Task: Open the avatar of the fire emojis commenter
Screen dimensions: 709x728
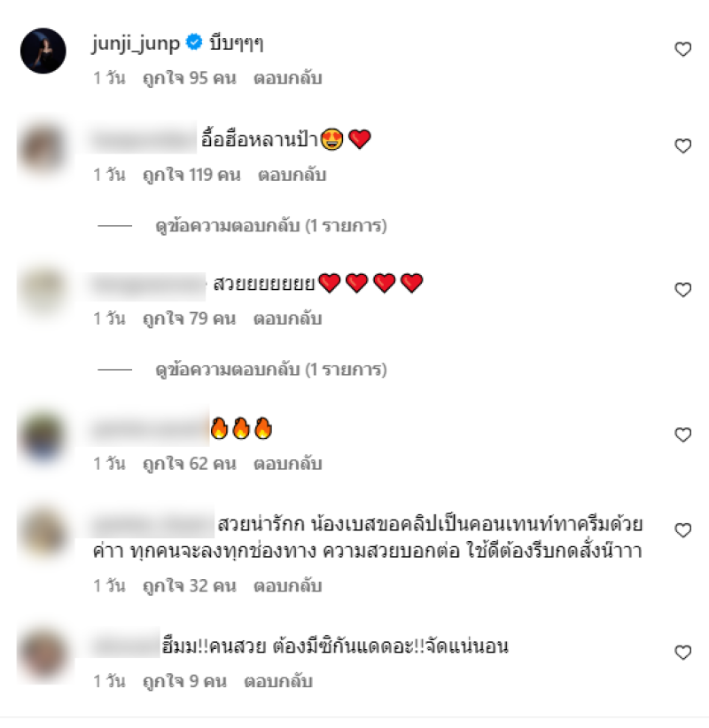Action: tap(43, 436)
